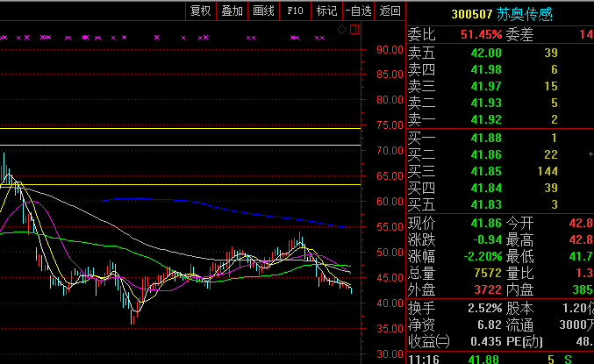Select 买一 price 41.88

click(486, 138)
